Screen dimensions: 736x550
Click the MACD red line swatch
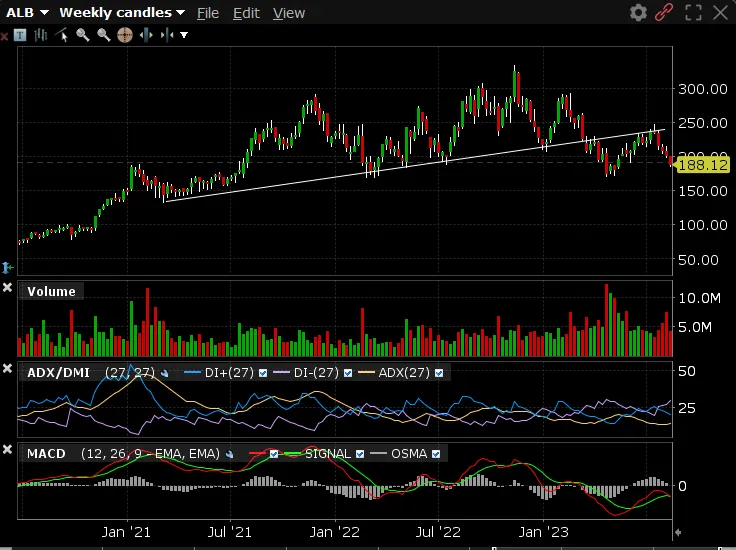pos(258,453)
